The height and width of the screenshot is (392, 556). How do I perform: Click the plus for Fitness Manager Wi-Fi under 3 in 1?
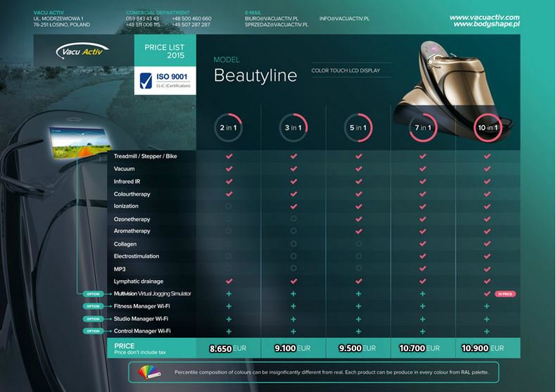pyautogui.click(x=293, y=306)
